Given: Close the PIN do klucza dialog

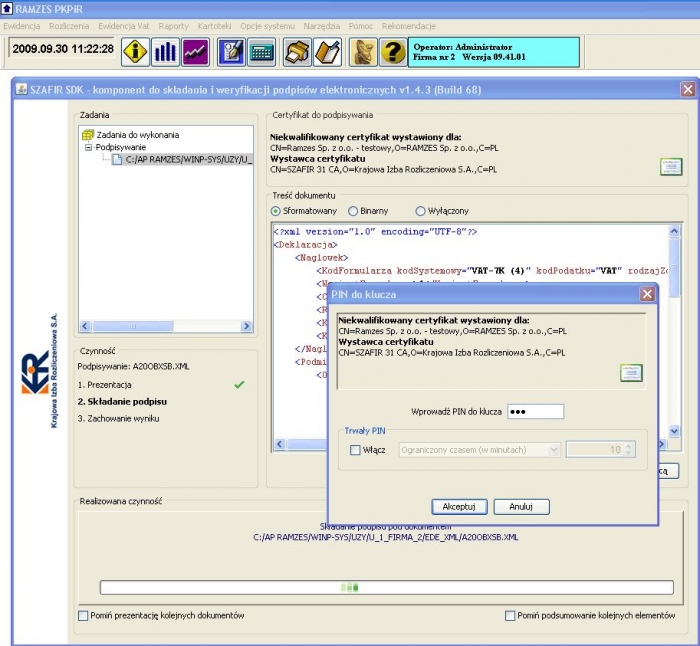Looking at the screenshot, I should point(647,294).
